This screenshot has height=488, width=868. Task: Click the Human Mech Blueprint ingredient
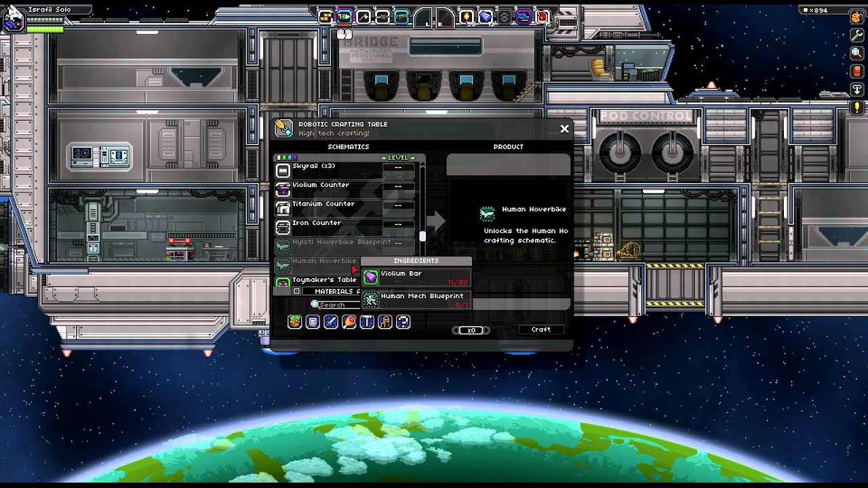pos(416,300)
